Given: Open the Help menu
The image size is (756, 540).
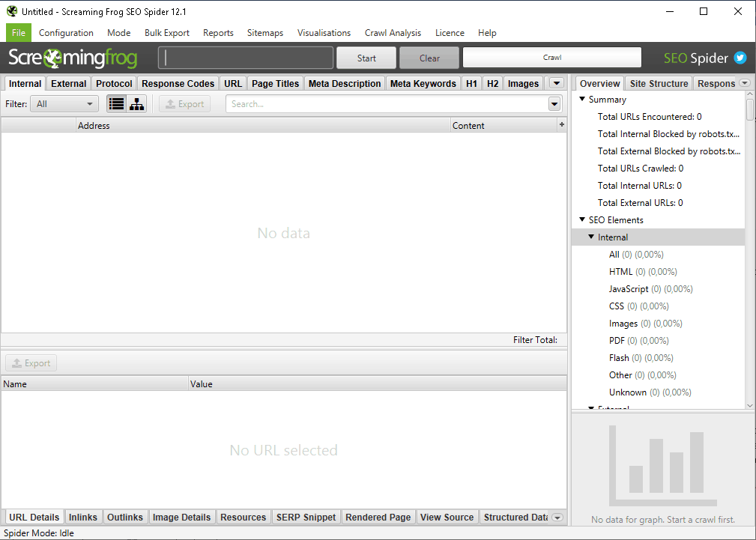Looking at the screenshot, I should tap(487, 33).
